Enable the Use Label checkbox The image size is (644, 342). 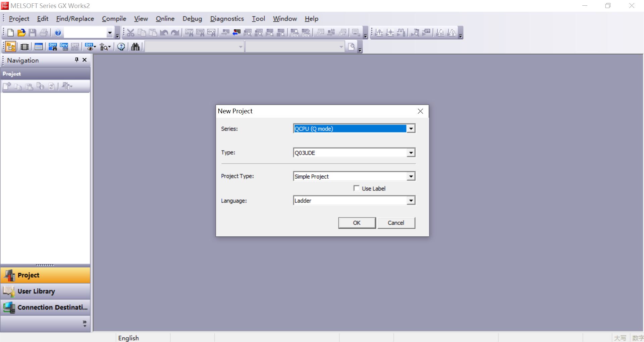tap(357, 188)
